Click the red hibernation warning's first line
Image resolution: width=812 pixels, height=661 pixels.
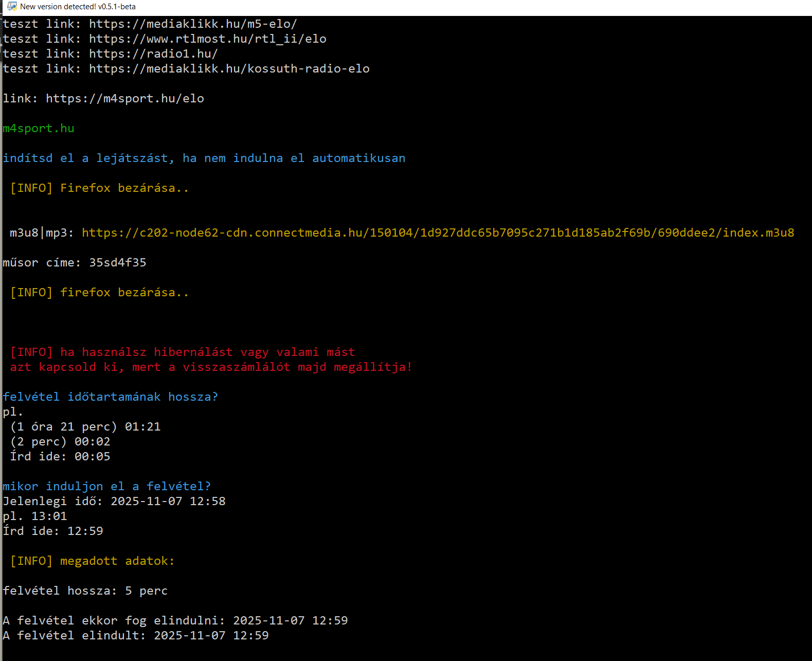coord(183,352)
